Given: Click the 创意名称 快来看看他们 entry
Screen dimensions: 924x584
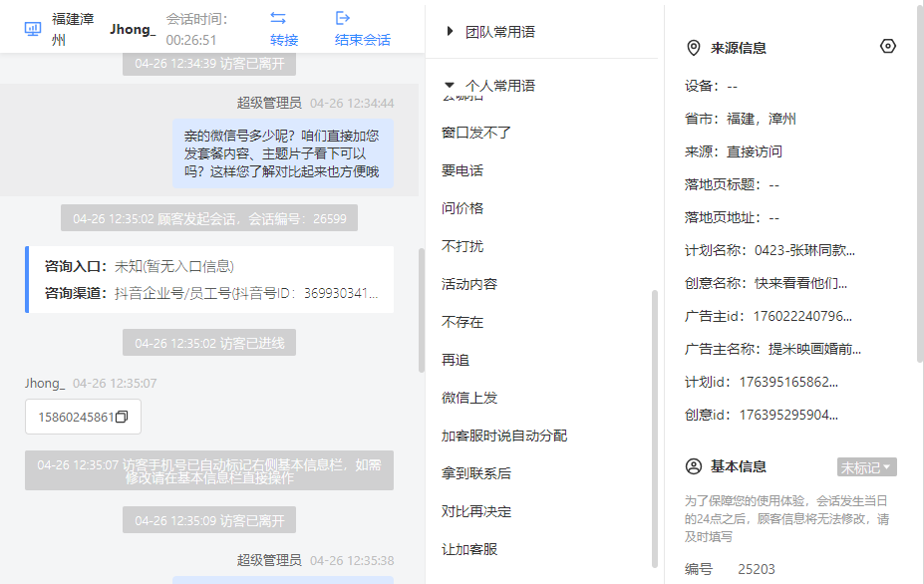Looking at the screenshot, I should coord(766,283).
